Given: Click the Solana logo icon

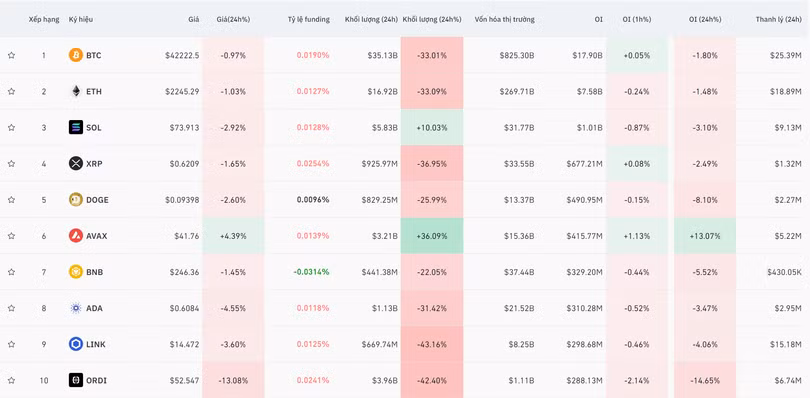Looking at the screenshot, I should click(x=76, y=127).
